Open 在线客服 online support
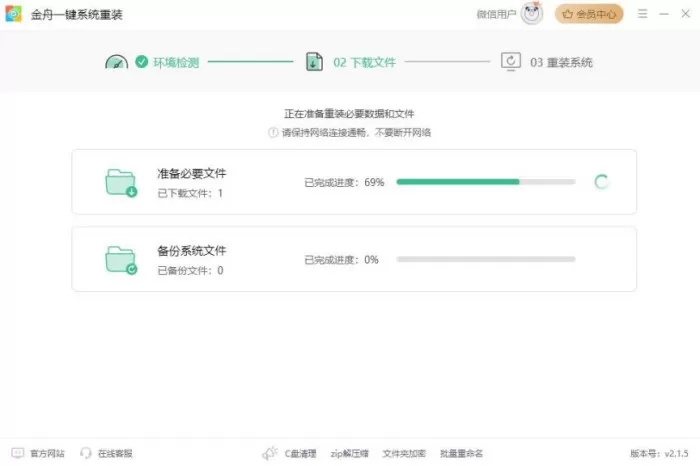Viewport: 700px width, 466px height. pyautogui.click(x=115, y=454)
